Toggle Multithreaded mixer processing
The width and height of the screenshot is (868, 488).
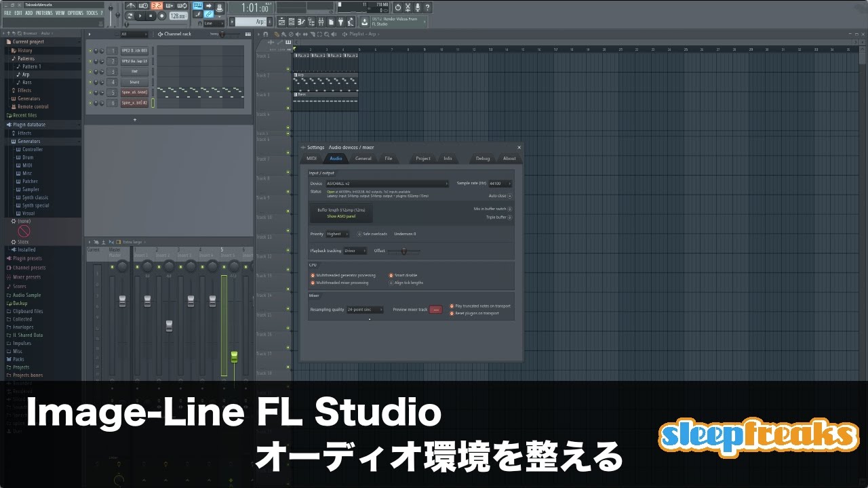313,283
